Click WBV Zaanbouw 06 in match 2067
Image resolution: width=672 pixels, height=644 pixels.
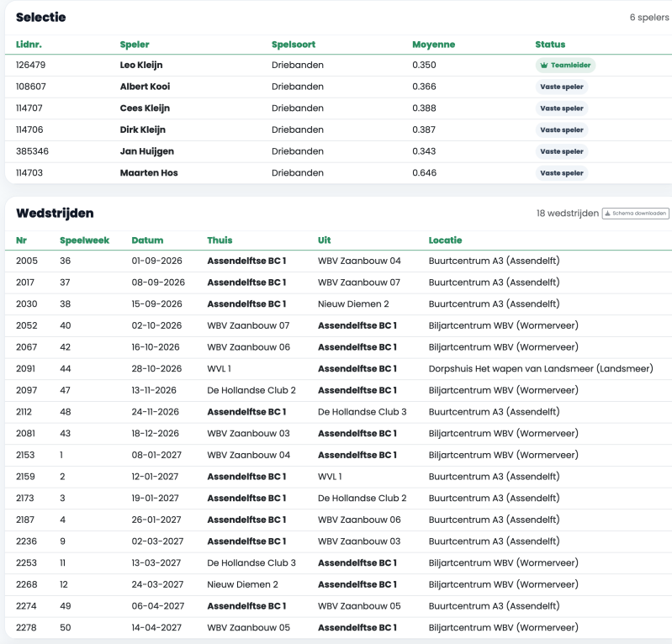(249, 347)
